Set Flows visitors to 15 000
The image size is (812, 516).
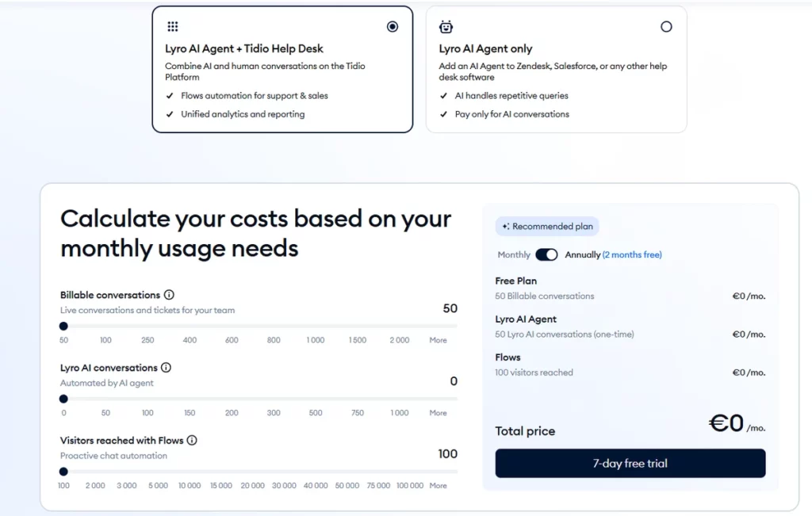click(221, 485)
